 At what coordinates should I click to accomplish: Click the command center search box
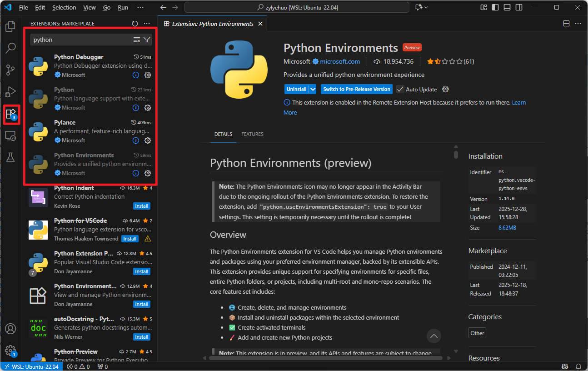click(297, 8)
